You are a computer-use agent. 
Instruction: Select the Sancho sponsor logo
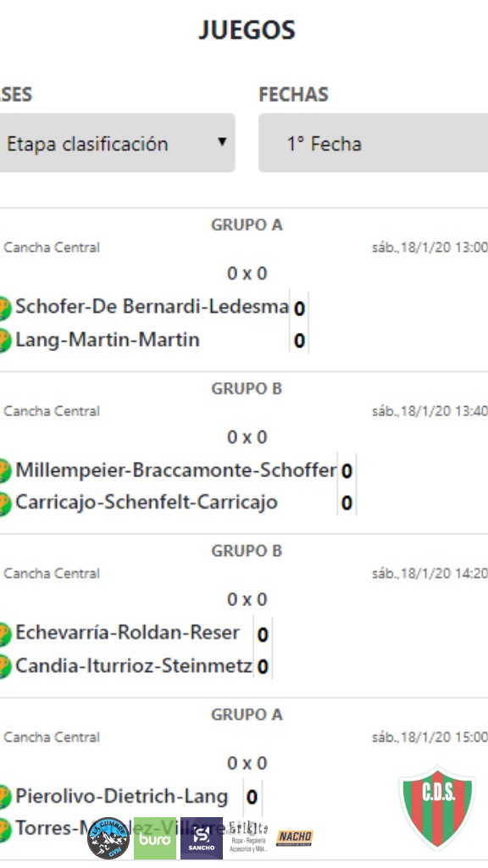click(202, 838)
